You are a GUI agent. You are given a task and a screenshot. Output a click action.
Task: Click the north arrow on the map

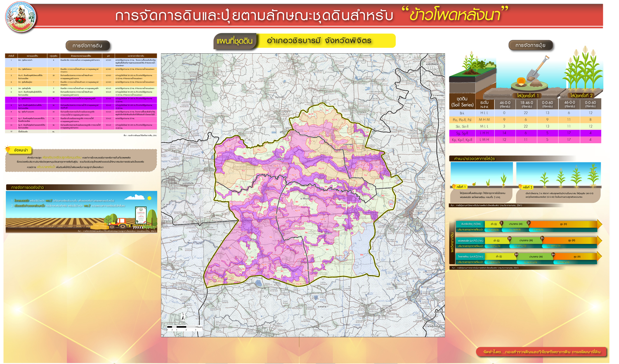183,317
